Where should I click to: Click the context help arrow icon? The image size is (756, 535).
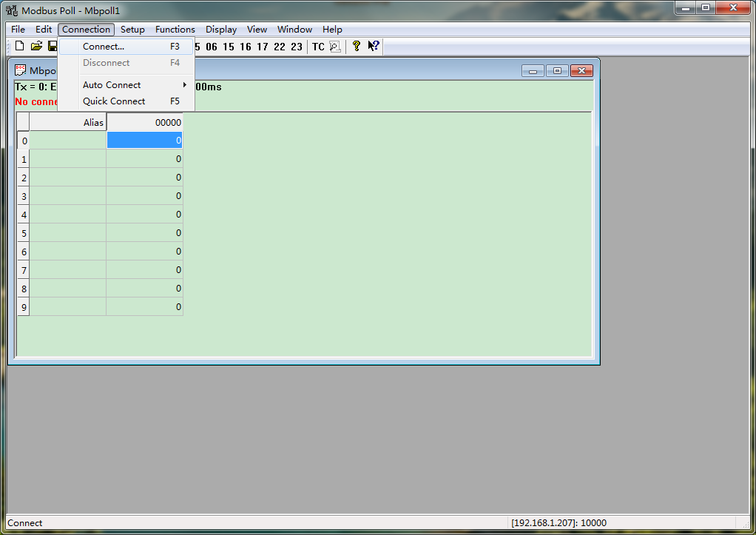374,47
